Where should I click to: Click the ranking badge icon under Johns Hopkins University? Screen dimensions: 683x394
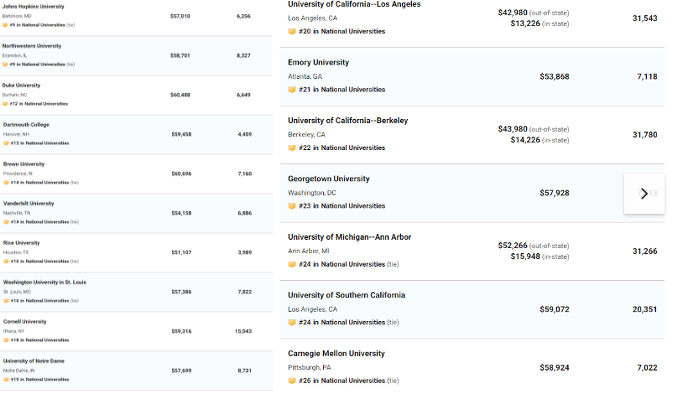coord(5,25)
